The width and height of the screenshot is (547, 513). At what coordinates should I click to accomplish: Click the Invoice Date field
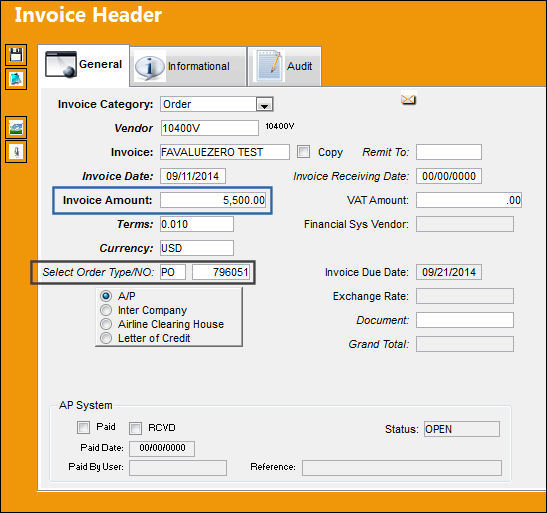(x=193, y=176)
